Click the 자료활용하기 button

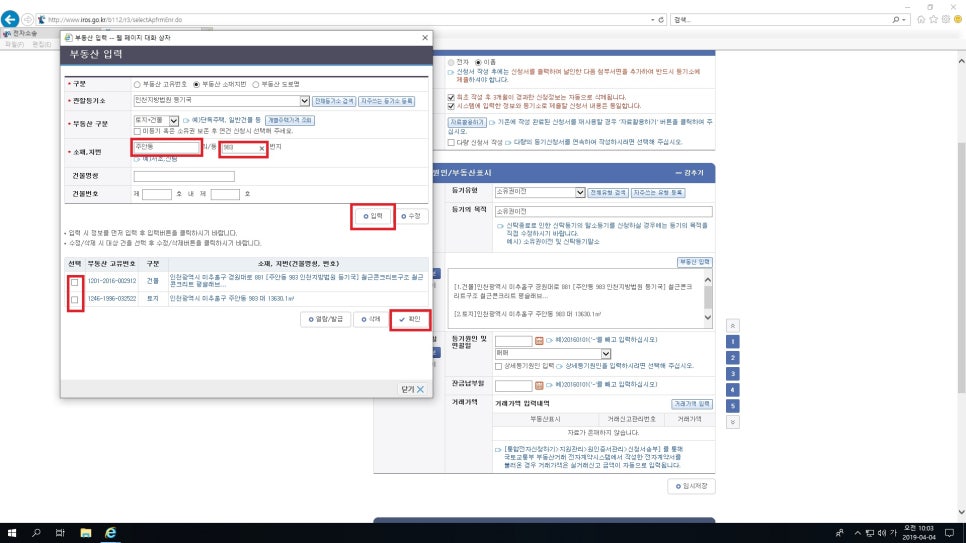tap(467, 123)
